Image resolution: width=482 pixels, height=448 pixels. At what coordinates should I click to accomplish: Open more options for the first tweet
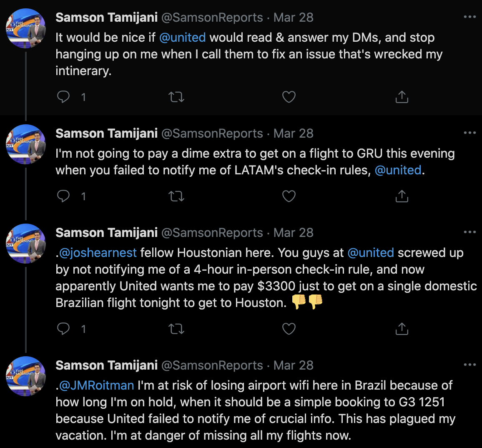470,17
